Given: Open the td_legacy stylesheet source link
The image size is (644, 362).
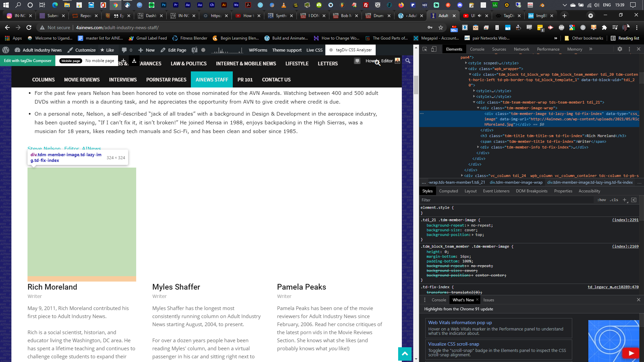Looking at the screenshot, I should (613, 287).
